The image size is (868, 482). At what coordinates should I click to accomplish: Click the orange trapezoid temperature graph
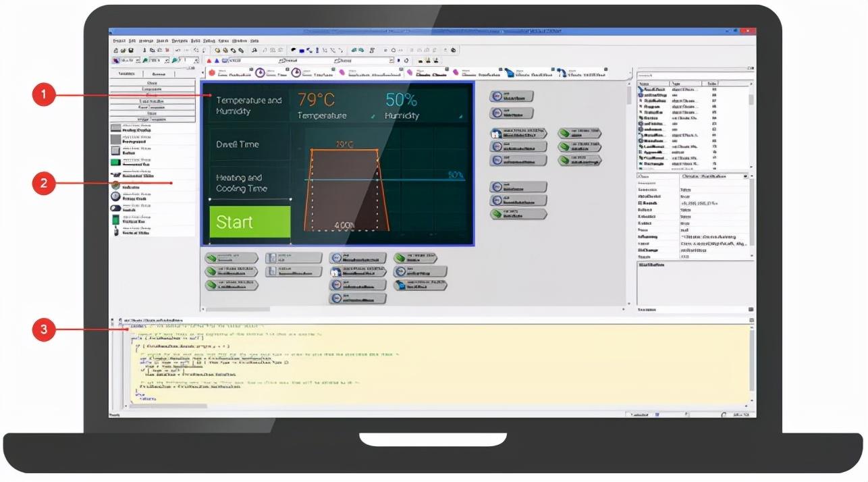tap(346, 190)
